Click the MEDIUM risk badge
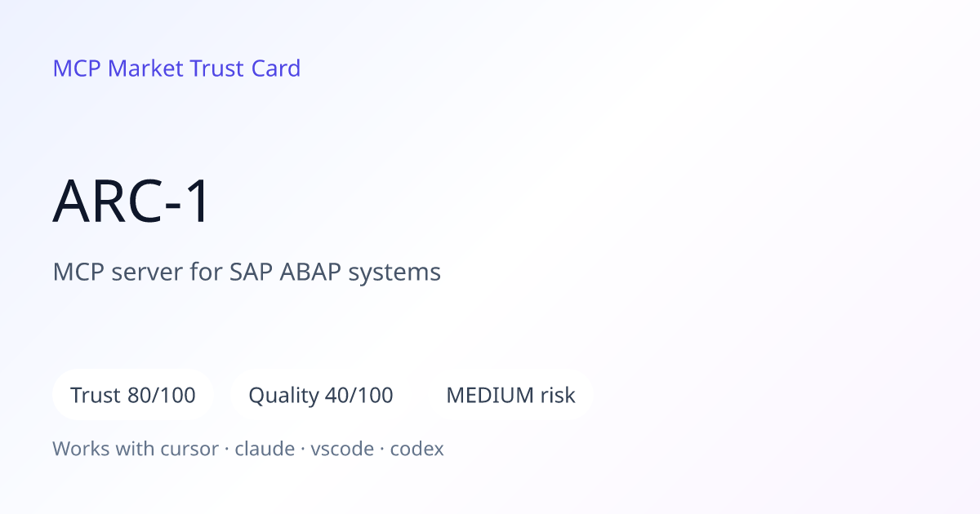 coord(510,396)
